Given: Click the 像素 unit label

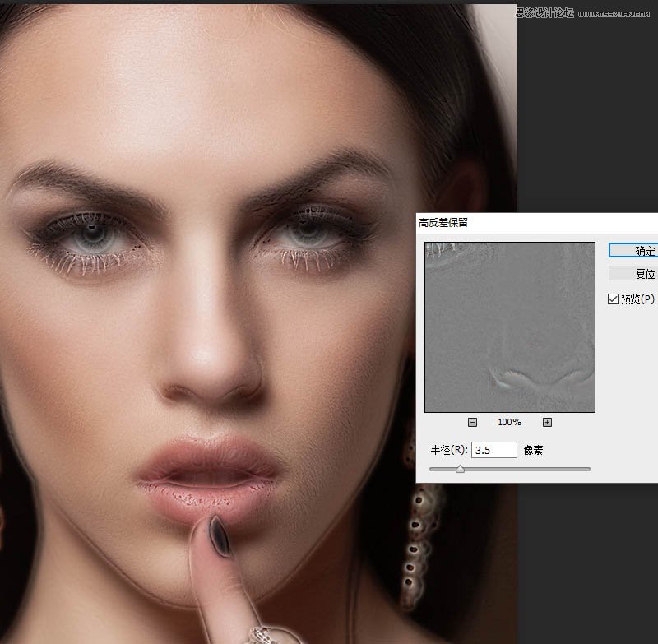Looking at the screenshot, I should click(x=532, y=450).
